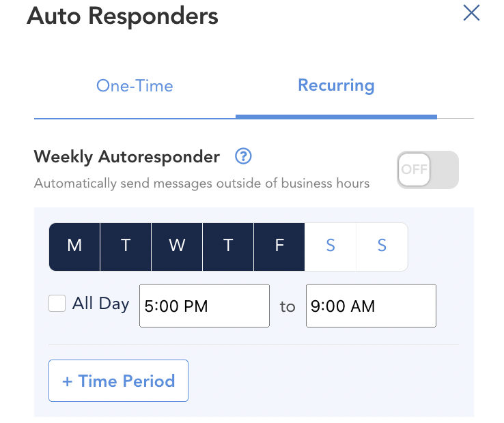The width and height of the screenshot is (504, 423).
Task: Deselect Monday in the day selector
Action: (x=74, y=247)
